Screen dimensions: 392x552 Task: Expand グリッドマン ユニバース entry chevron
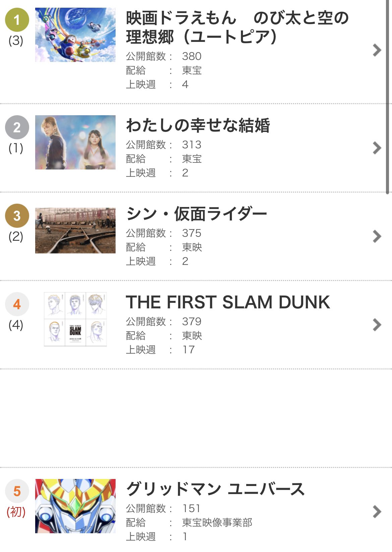(377, 511)
